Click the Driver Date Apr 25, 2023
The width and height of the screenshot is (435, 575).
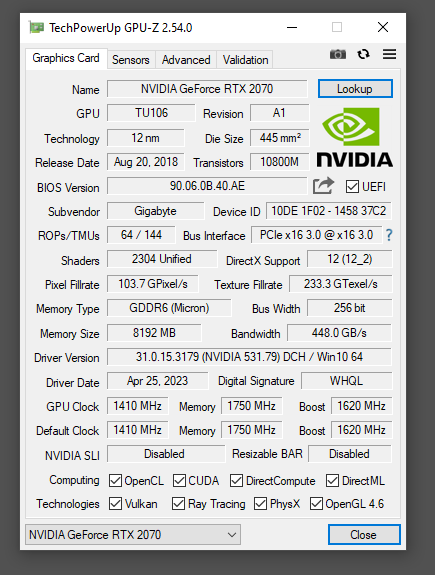(x=158, y=381)
